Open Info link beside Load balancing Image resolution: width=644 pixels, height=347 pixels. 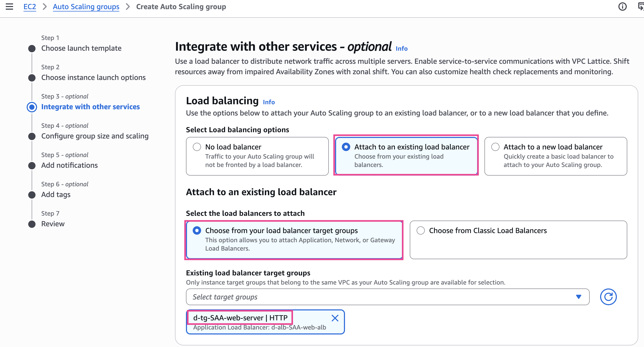(269, 102)
